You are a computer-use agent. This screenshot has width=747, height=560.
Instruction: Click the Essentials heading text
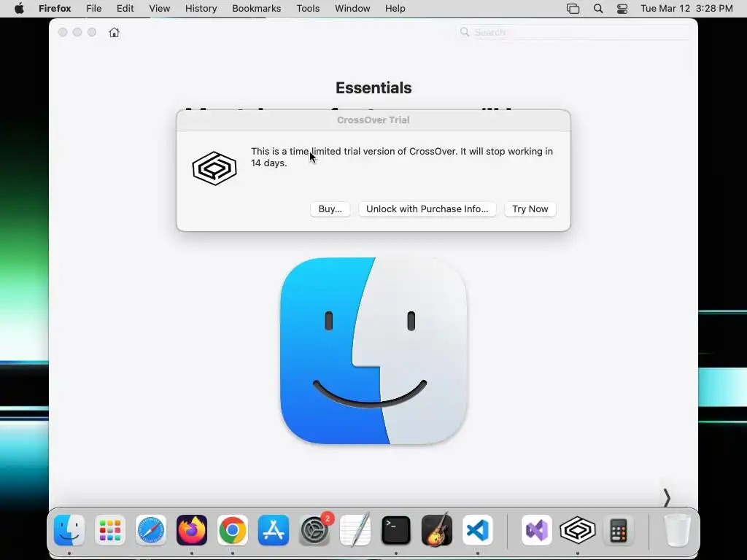click(373, 87)
